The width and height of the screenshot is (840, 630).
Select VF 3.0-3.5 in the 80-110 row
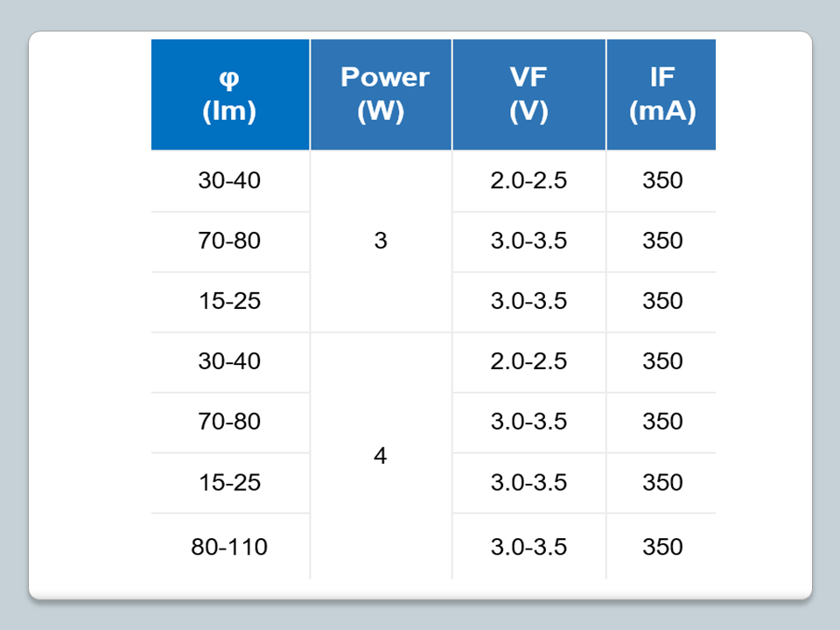pyautogui.click(x=528, y=547)
